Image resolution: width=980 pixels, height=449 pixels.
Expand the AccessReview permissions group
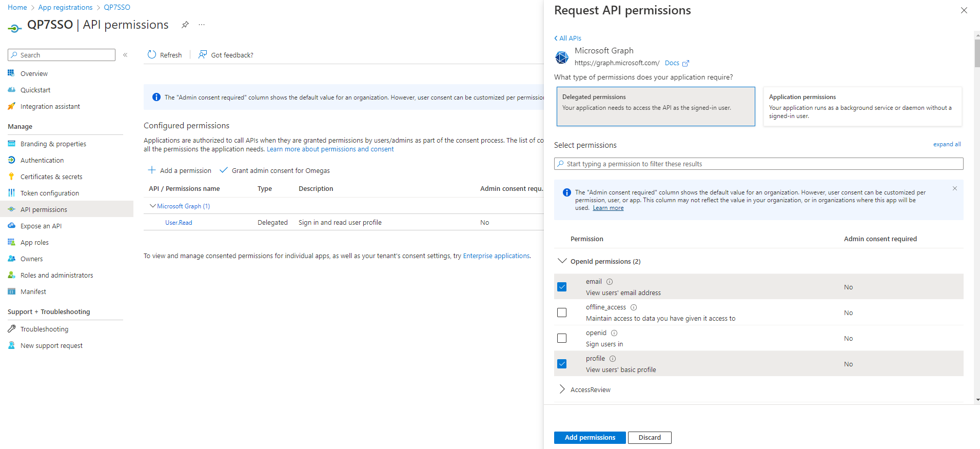click(562, 389)
